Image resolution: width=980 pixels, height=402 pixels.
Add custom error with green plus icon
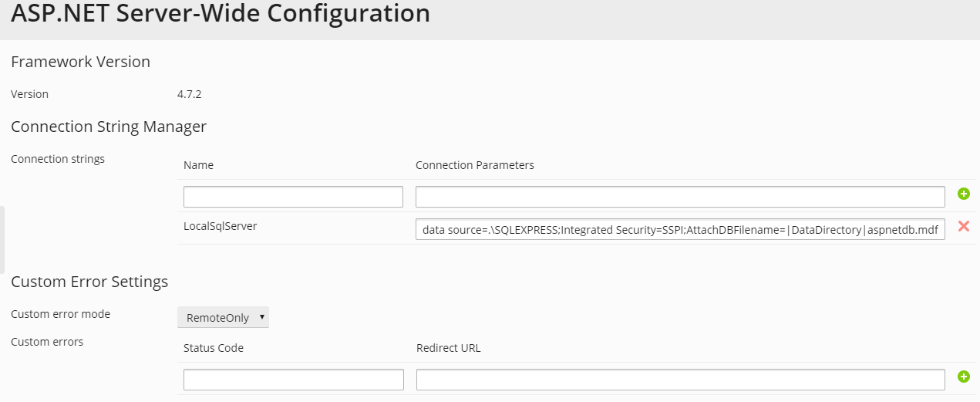(963, 377)
